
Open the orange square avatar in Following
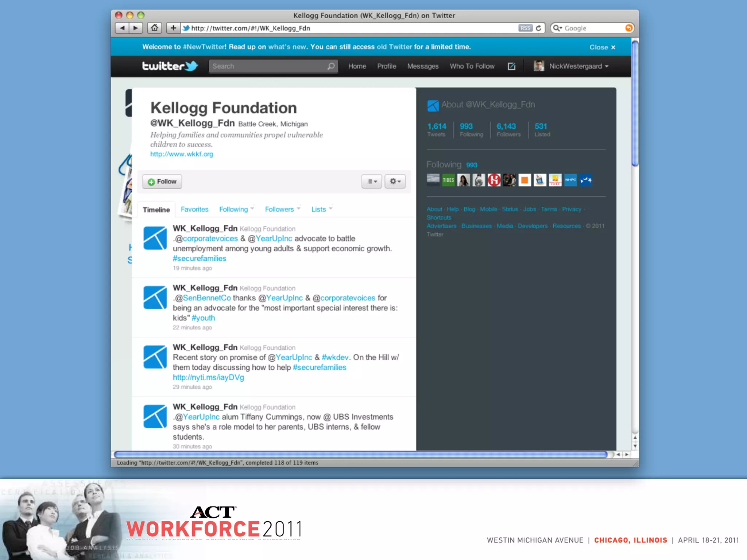525,180
